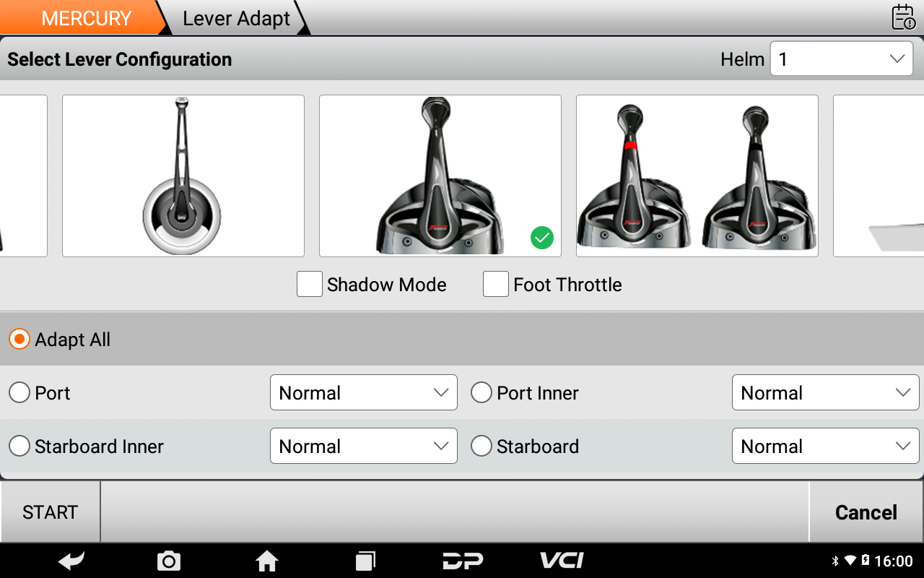
Task: Select the Starboard Inner radio button
Action: click(x=19, y=447)
